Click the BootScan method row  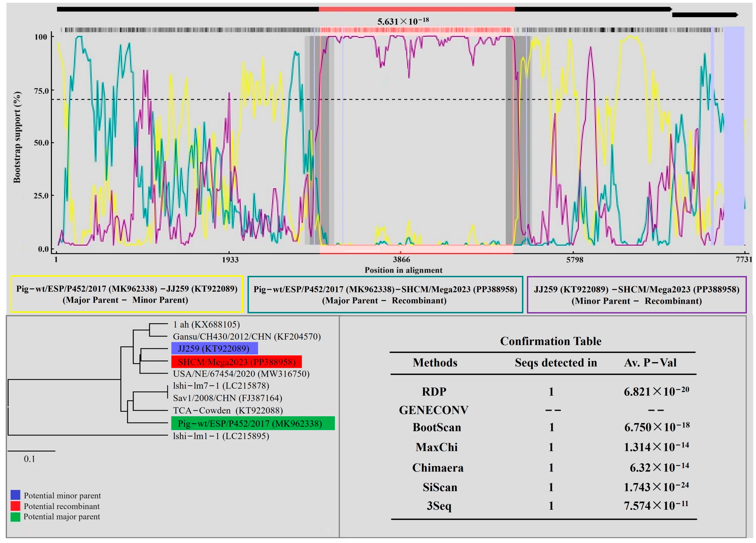tap(437, 427)
